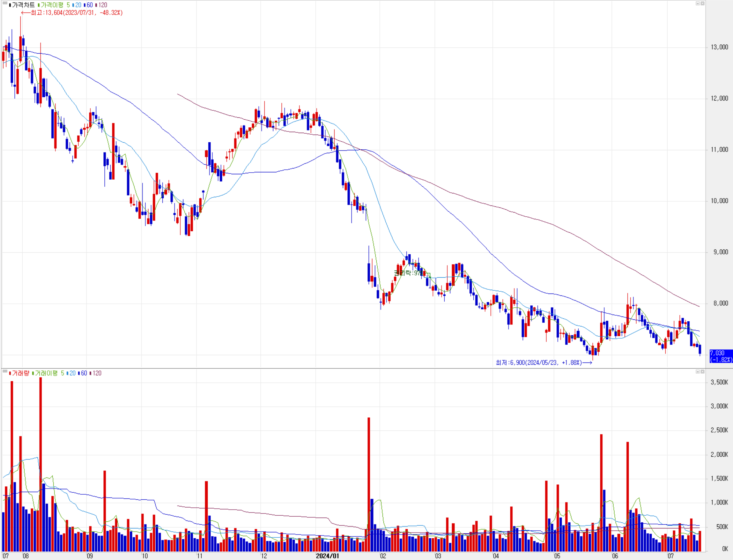Select the volume 60-day average legend
This screenshot has height=560, width=733.
[x=84, y=373]
